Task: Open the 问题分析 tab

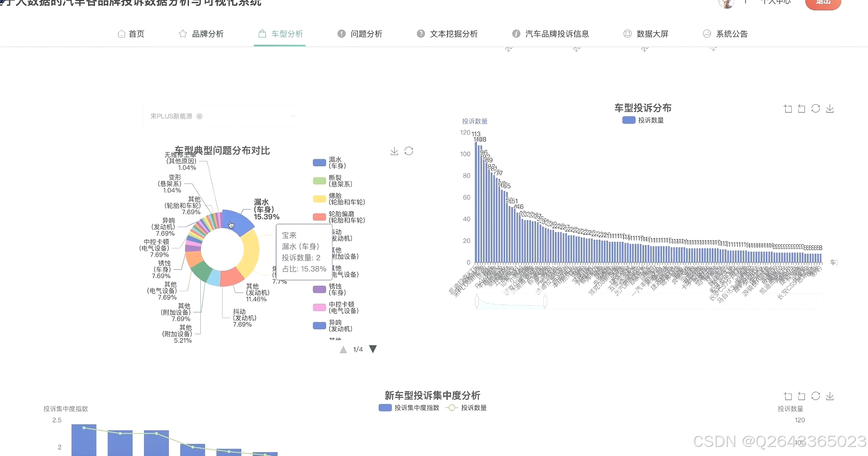Action: [360, 34]
